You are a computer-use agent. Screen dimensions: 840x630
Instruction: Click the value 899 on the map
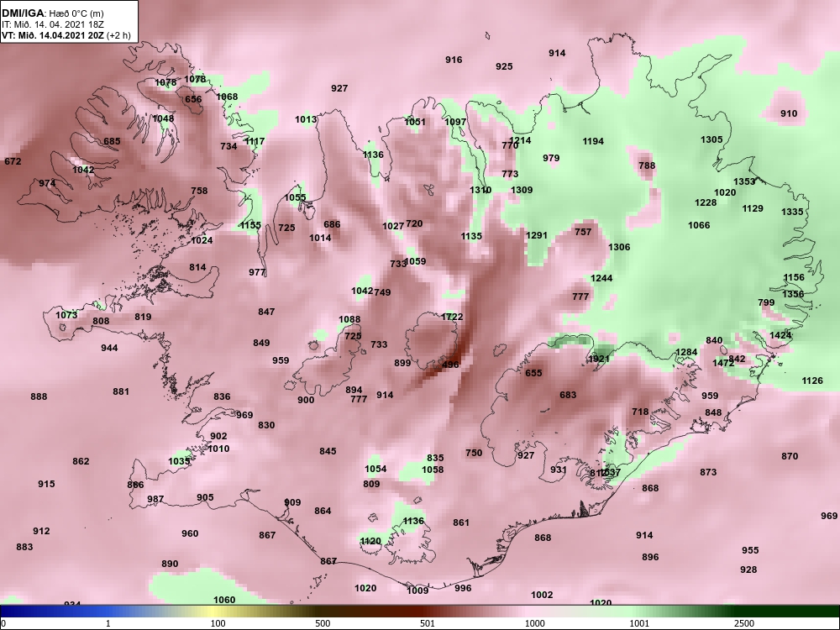(x=402, y=363)
